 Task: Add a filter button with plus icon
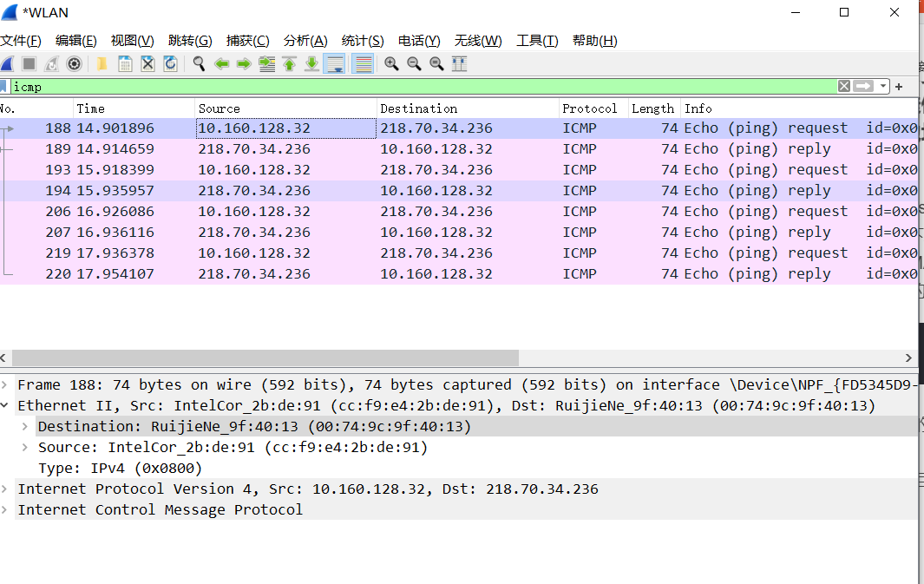pos(899,87)
